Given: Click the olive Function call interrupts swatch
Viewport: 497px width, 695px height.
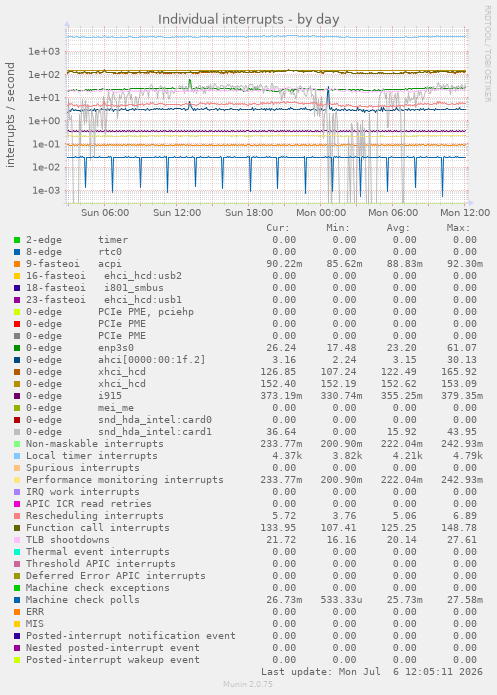Looking at the screenshot, I should click(17, 528).
